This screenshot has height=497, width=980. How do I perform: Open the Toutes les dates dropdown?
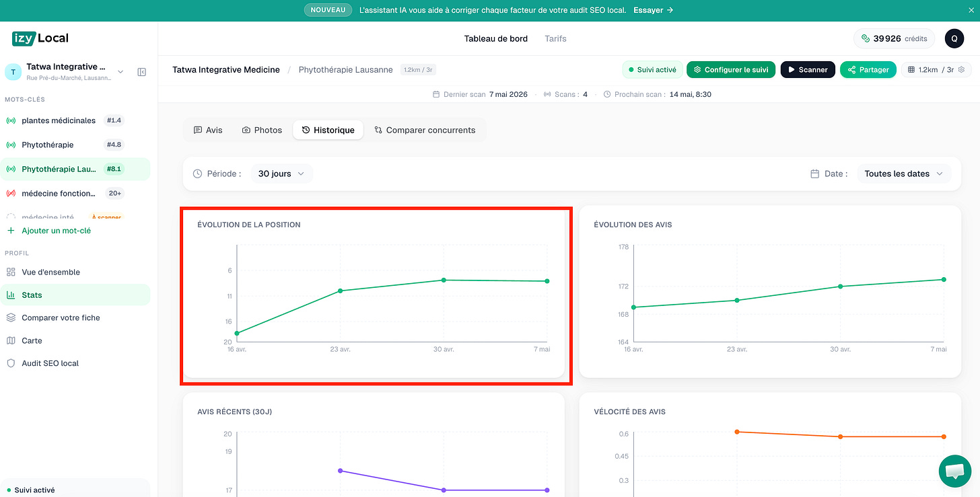tap(904, 174)
